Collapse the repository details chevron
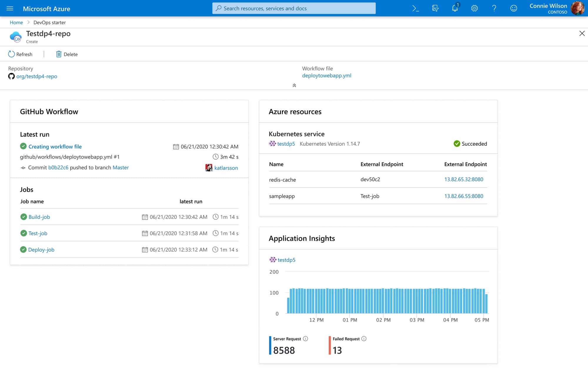Screen dimensions: 588x368 pyautogui.click(x=294, y=85)
